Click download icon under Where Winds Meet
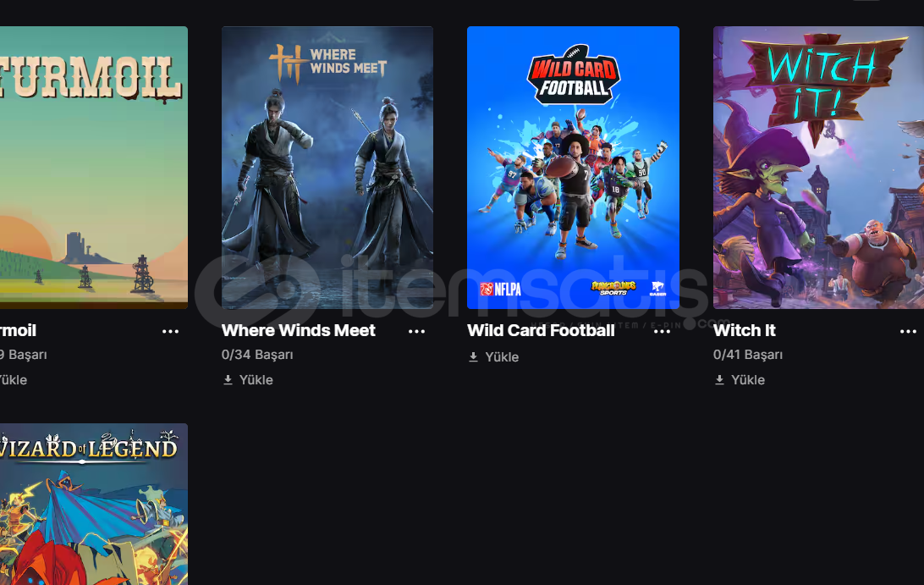 click(x=228, y=380)
